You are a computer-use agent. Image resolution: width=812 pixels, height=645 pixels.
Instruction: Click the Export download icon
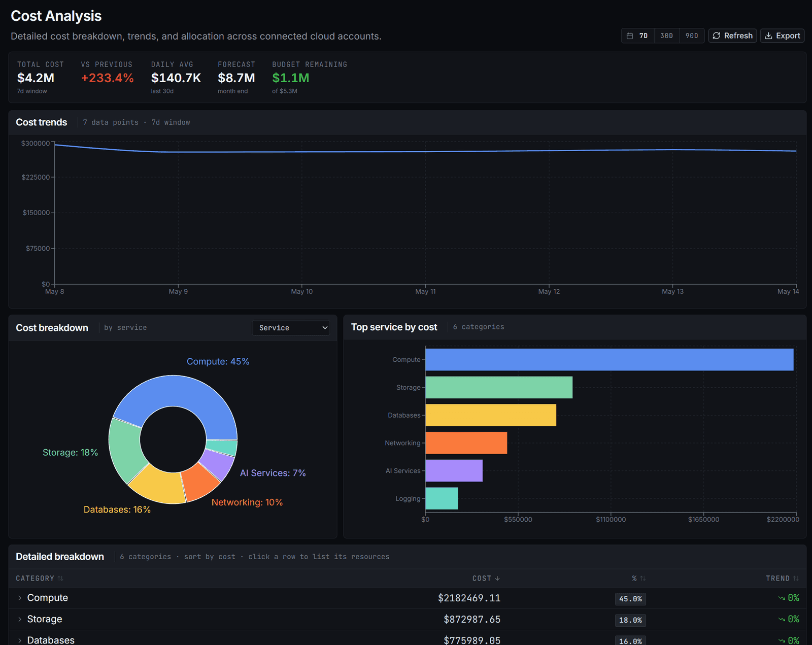point(769,36)
